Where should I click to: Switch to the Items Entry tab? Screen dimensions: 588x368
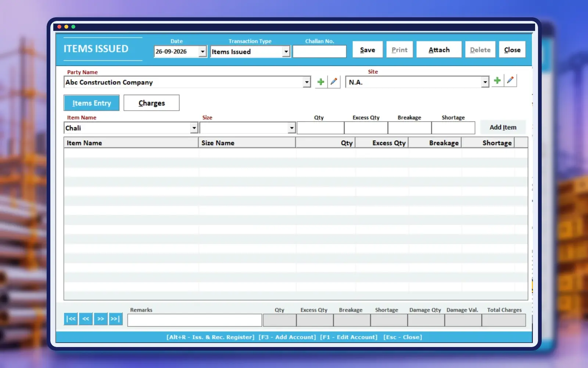pyautogui.click(x=92, y=103)
